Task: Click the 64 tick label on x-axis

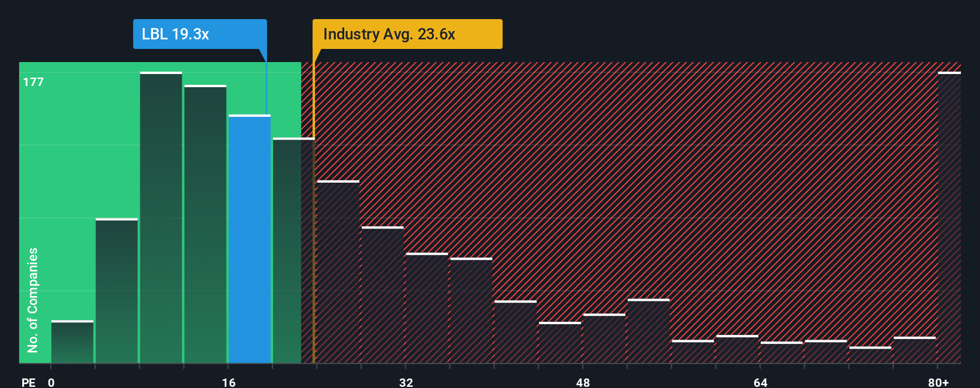Action: tap(761, 382)
